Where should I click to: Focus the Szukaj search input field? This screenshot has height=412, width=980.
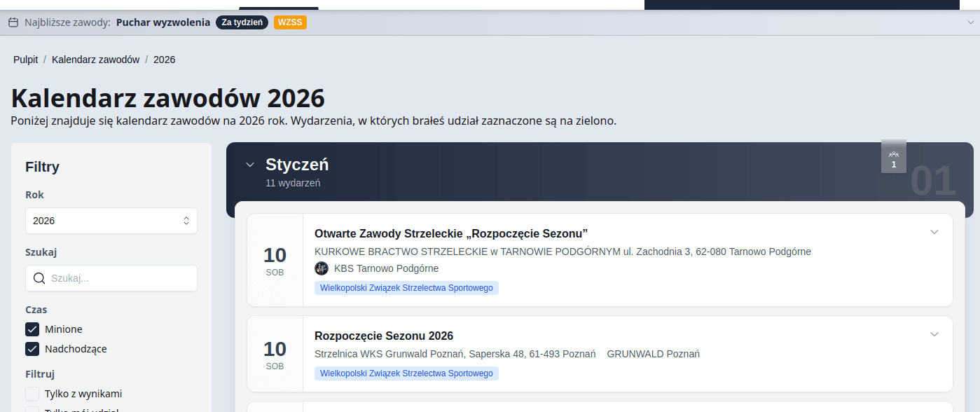(119, 278)
